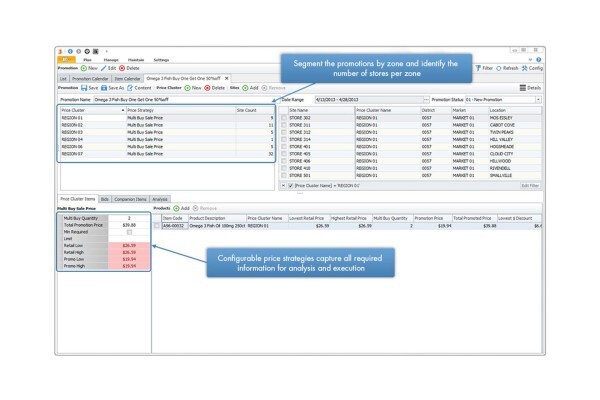
Task: Click the orange application logo icon
Action: coord(60,51)
